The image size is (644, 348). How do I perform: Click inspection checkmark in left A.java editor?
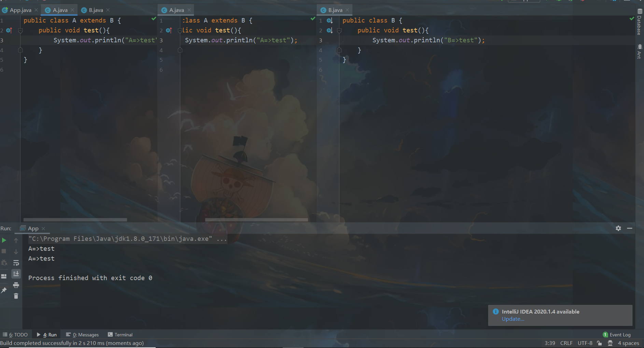pyautogui.click(x=154, y=19)
